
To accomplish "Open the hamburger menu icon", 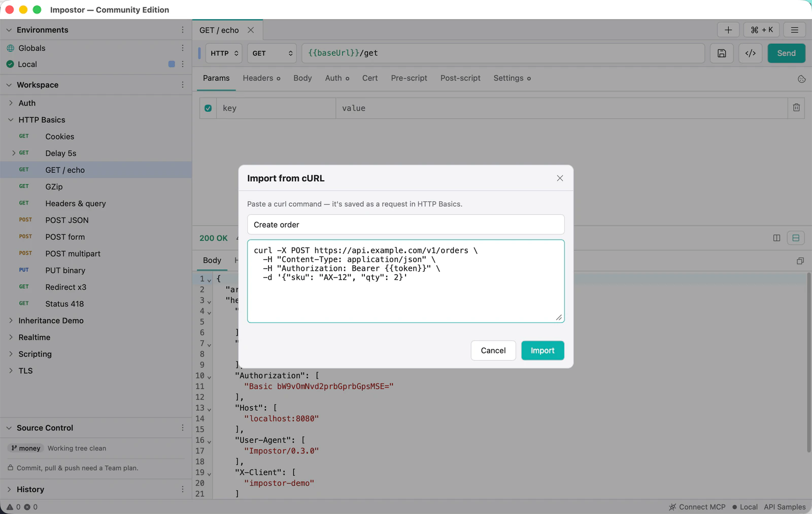I will click(795, 30).
